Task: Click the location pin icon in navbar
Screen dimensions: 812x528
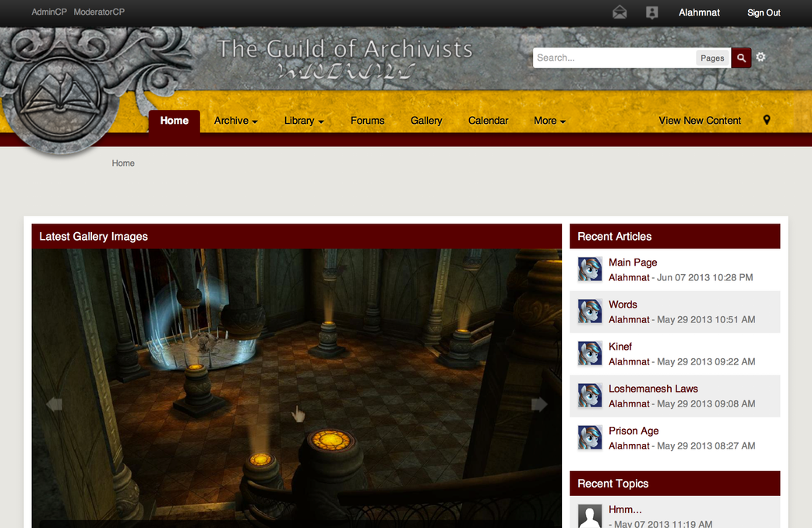Action: (767, 120)
